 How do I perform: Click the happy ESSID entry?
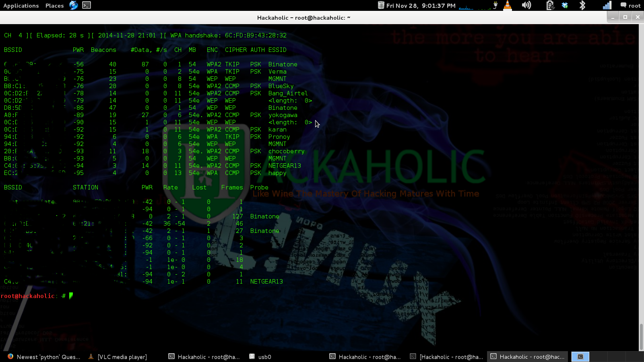point(277,173)
